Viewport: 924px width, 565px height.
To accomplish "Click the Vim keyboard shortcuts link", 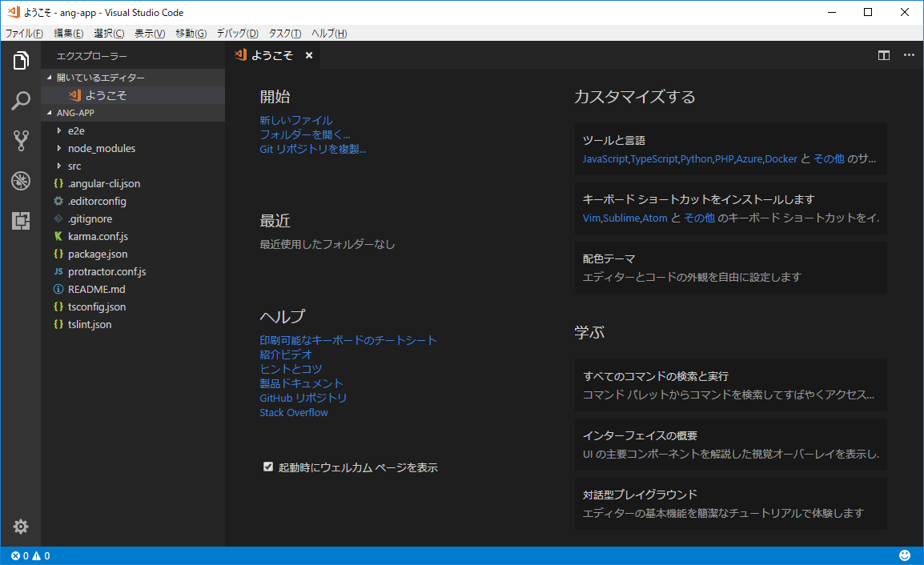I will 592,218.
